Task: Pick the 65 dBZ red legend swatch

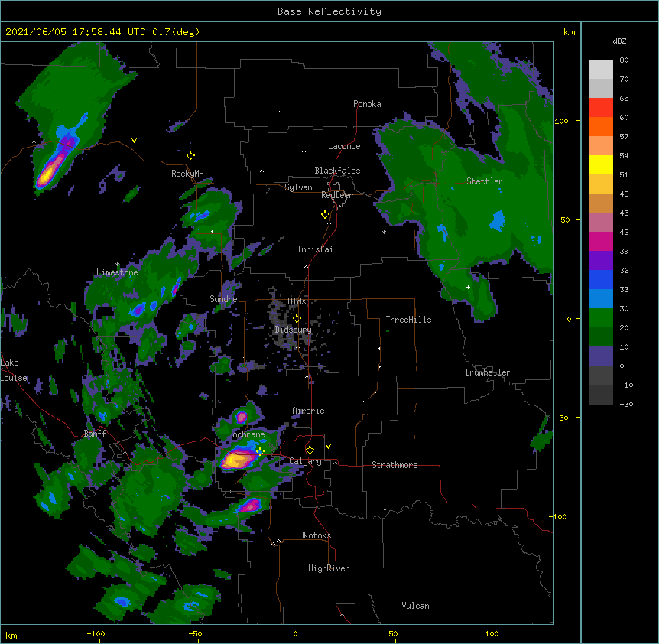Action: point(601,108)
